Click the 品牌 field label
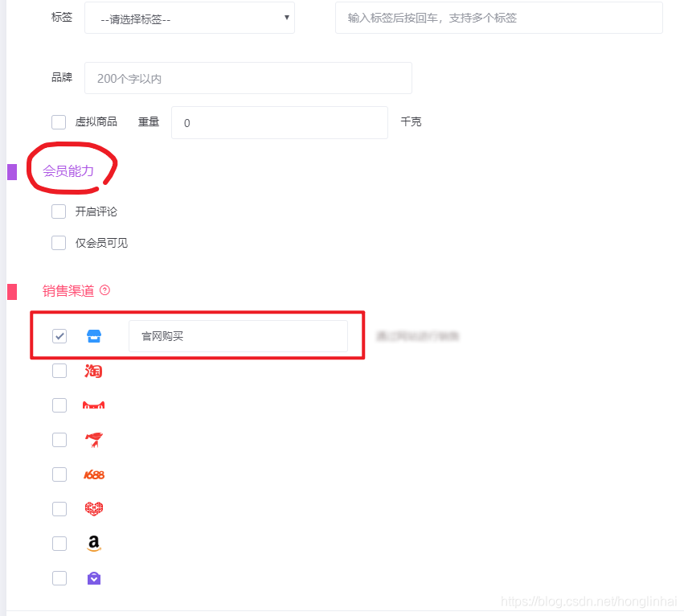The height and width of the screenshot is (616, 684). [x=62, y=77]
